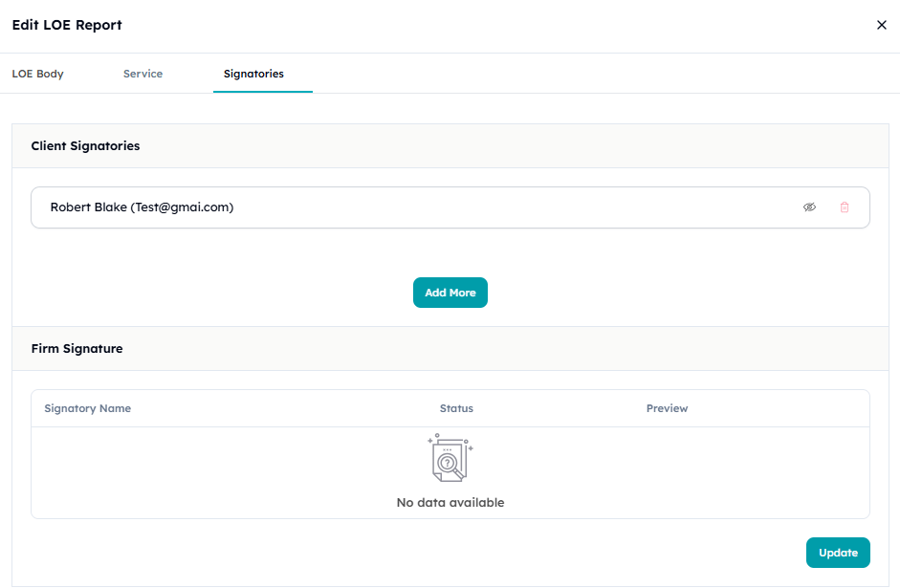Switch to the LOE Body tab
900x588 pixels.
click(37, 73)
